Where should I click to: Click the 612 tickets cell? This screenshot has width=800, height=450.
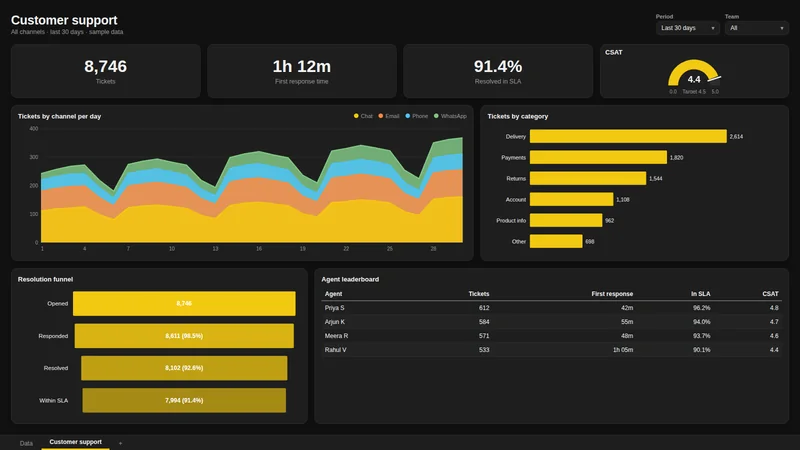point(484,308)
